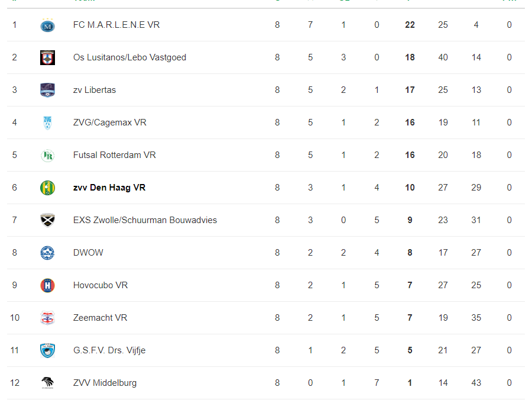Click the FC M.A.R.L.E.N.E VR club logo
The image size is (532, 403).
pyautogui.click(x=47, y=25)
